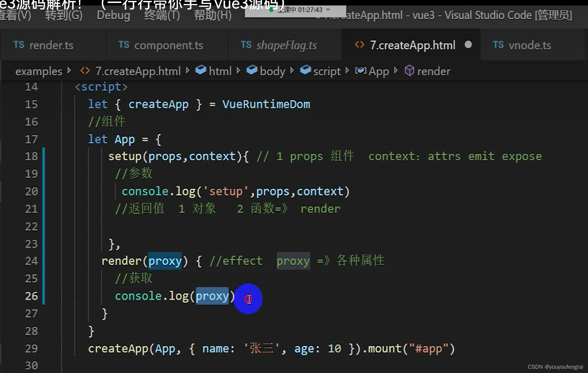Click the TS icon on component.ts tab
This screenshot has height=373, width=588.
[124, 45]
